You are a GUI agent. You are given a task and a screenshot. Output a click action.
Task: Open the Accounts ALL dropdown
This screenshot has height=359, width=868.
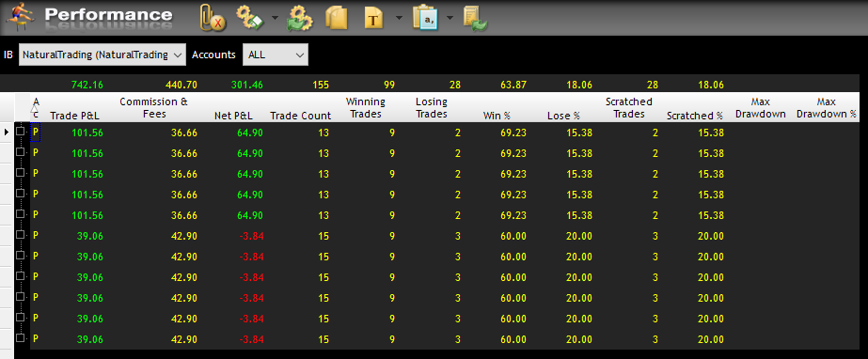(x=276, y=55)
